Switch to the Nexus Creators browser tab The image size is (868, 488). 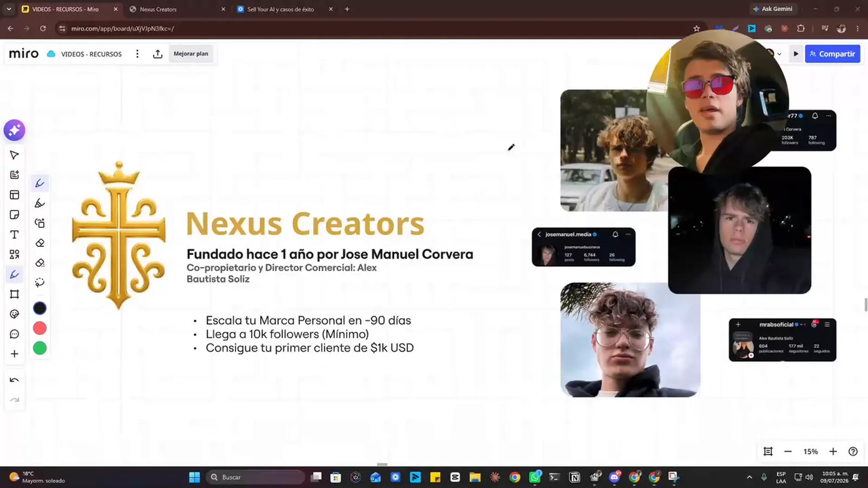click(177, 9)
